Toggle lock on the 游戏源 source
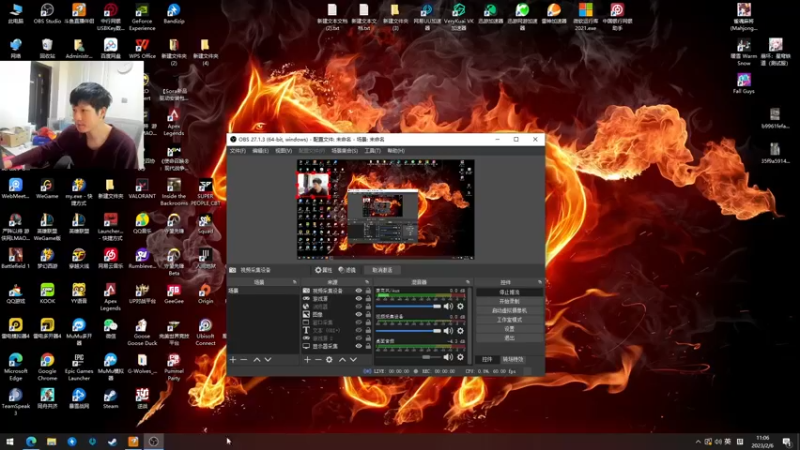This screenshot has height=450, width=800. click(368, 299)
